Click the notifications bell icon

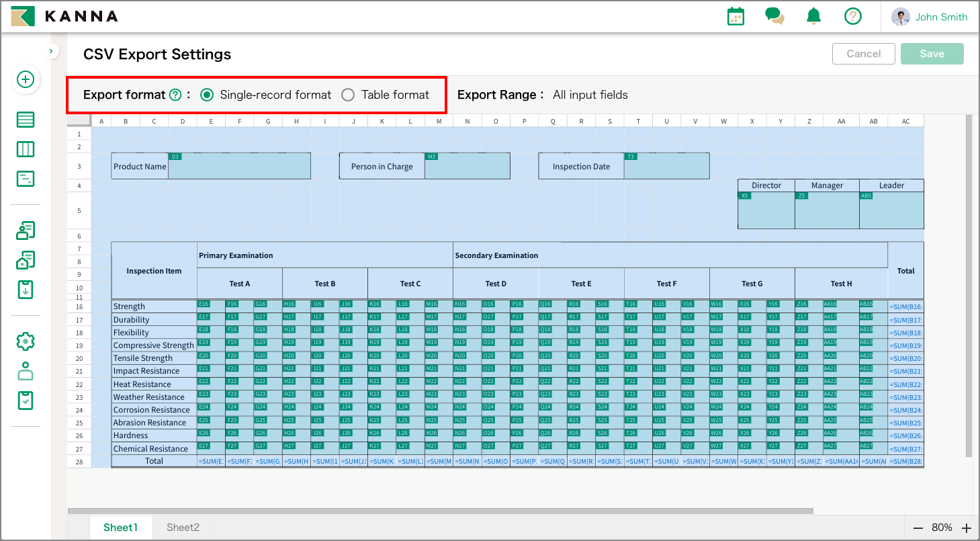tap(813, 17)
